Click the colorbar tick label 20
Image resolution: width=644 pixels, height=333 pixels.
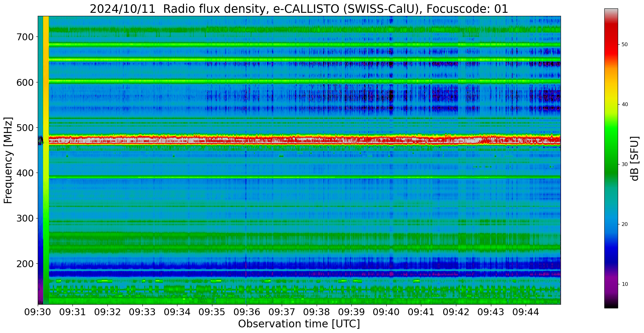[x=625, y=224]
